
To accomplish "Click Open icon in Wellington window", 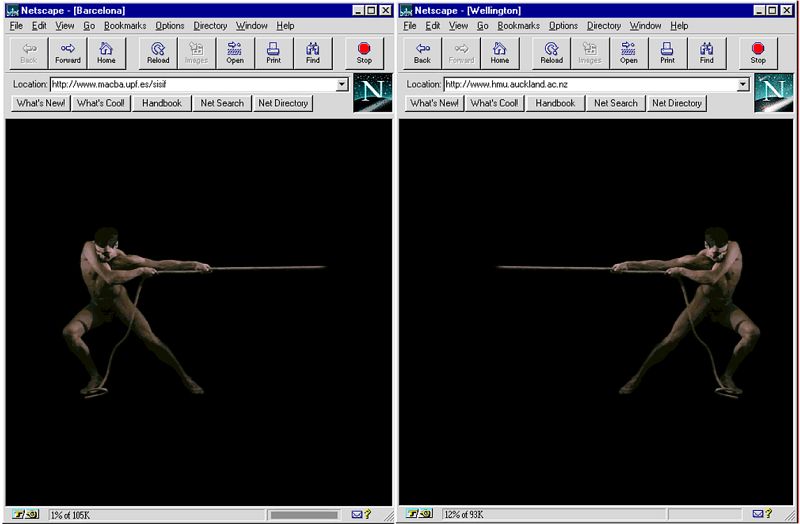I will point(628,53).
